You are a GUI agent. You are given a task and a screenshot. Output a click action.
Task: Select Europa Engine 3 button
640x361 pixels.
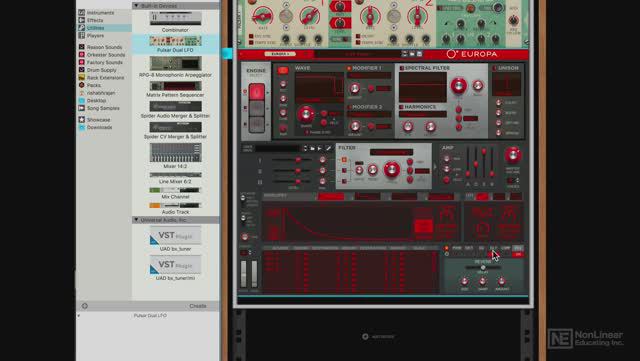[x=257, y=124]
